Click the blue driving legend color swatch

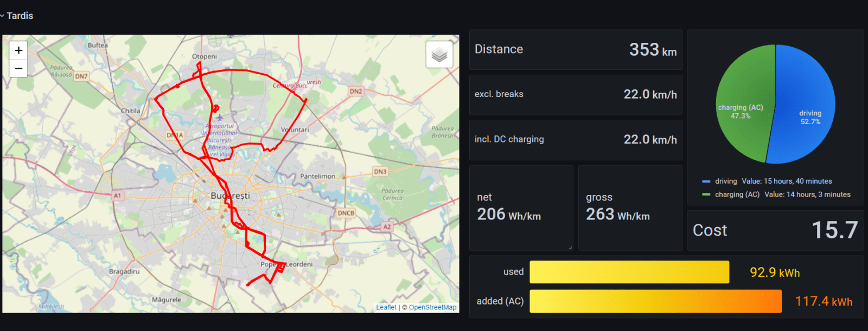706,181
